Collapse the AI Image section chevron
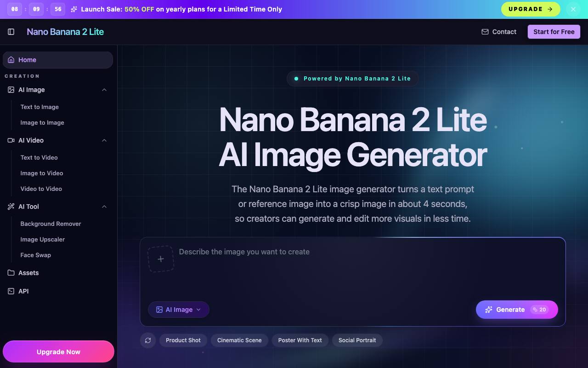588x368 pixels. tap(104, 90)
